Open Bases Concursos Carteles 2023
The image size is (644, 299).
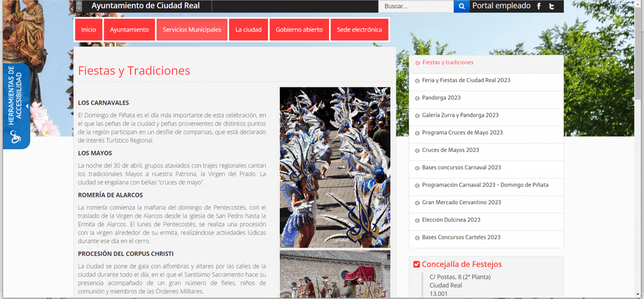[461, 237]
